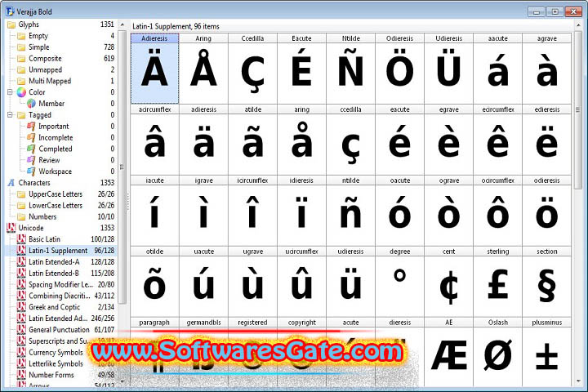Click the Latin Extended-A Unicode icon
The width and height of the screenshot is (588, 392).
(x=21, y=262)
